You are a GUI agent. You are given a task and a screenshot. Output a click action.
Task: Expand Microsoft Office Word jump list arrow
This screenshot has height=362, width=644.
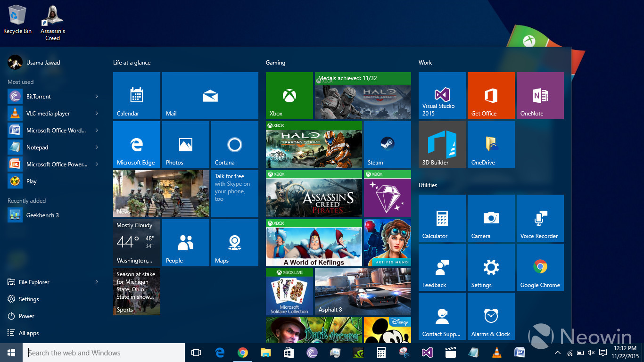pos(97,130)
